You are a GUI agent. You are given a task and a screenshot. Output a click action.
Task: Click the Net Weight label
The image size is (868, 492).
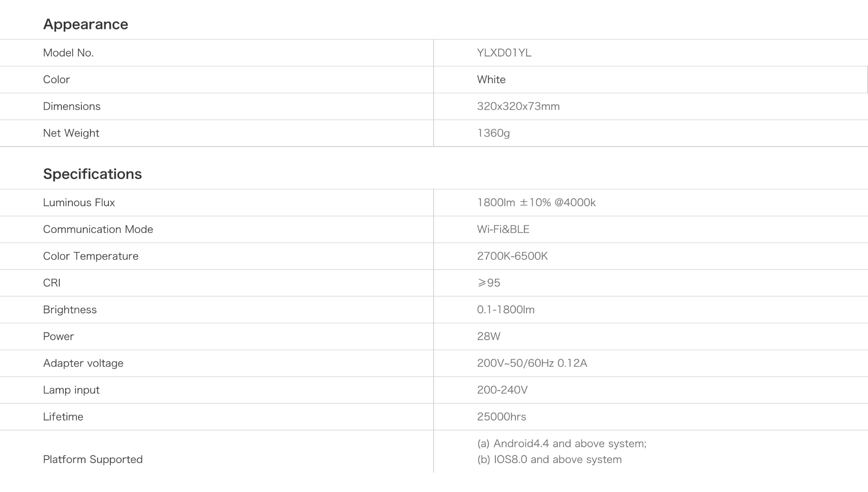click(71, 133)
